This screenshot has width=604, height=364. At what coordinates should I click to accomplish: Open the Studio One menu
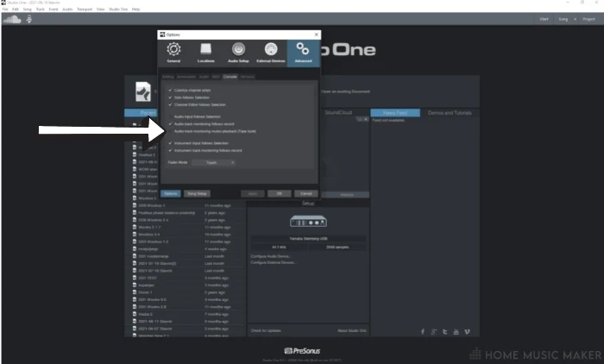[x=118, y=9]
